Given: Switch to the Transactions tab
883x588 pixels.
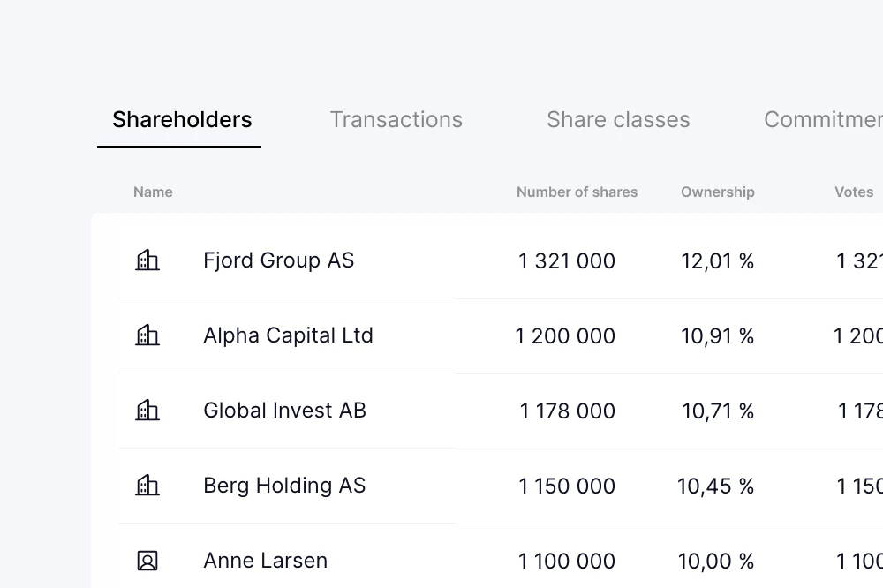Looking at the screenshot, I should coord(396,120).
